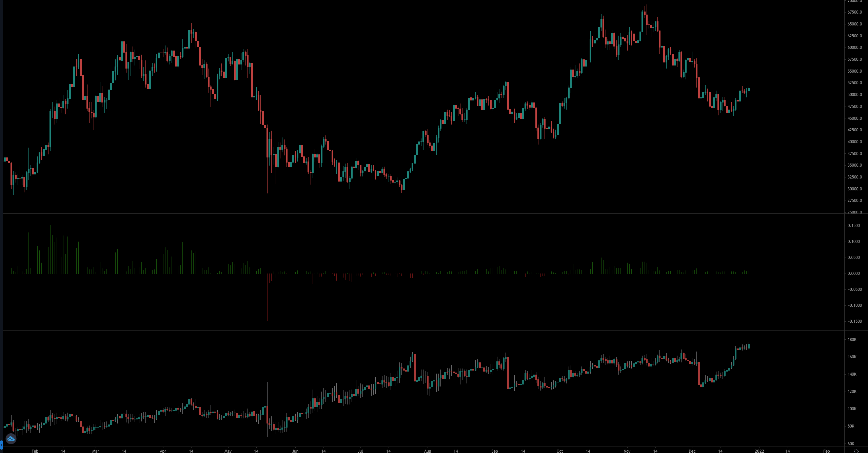Click the -0.1500 indicator scale label
This screenshot has height=453, width=868.
pyautogui.click(x=854, y=321)
